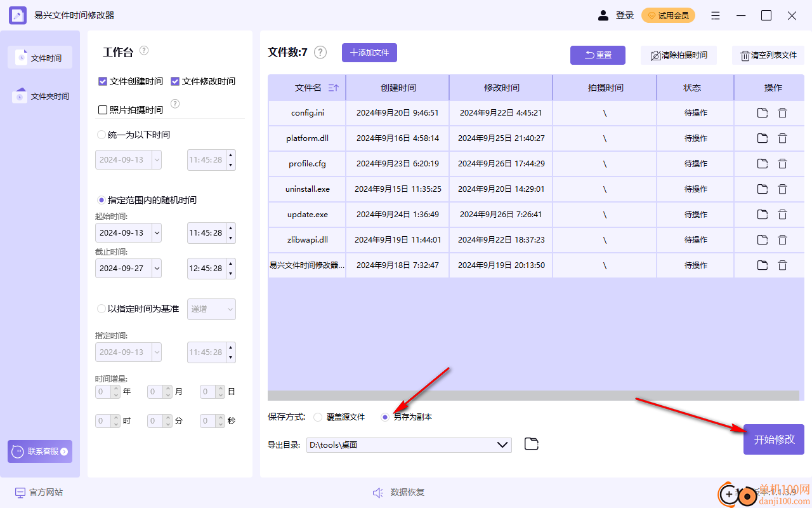This screenshot has width=812, height=508.
Task: Open 联系客服 button
Action: (x=40, y=451)
